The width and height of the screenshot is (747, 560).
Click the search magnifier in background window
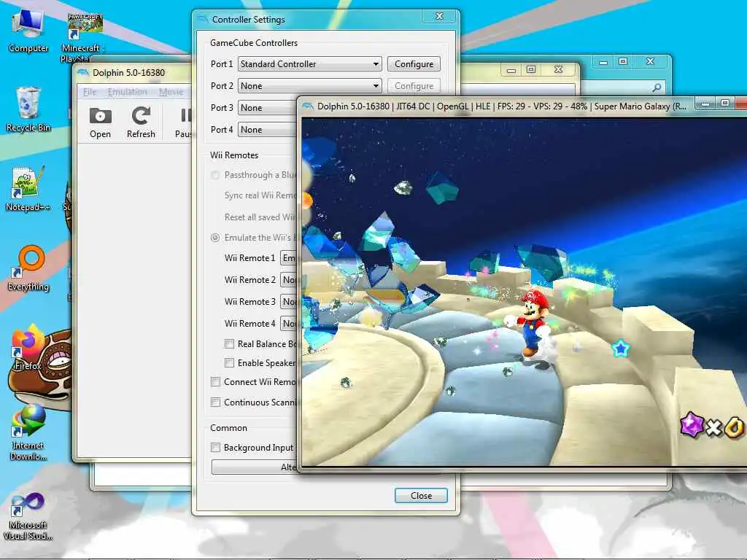tap(657, 87)
